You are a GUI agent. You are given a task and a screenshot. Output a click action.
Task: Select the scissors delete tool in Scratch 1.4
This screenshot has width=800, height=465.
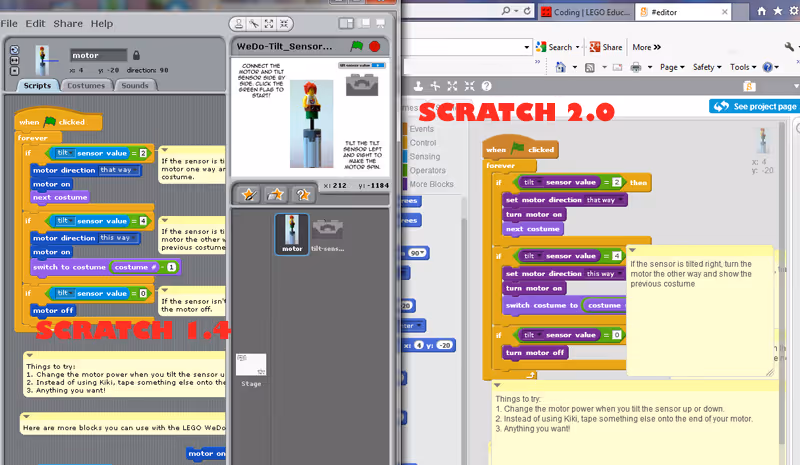(x=254, y=23)
